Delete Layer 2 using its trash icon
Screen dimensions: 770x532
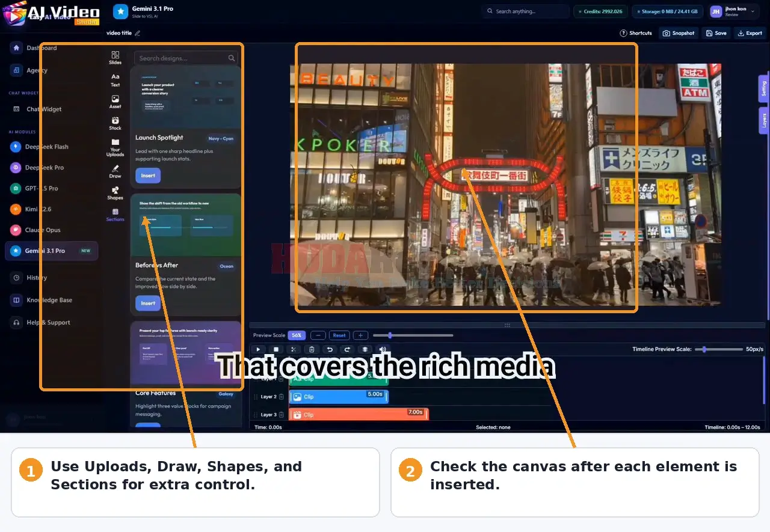281,397
